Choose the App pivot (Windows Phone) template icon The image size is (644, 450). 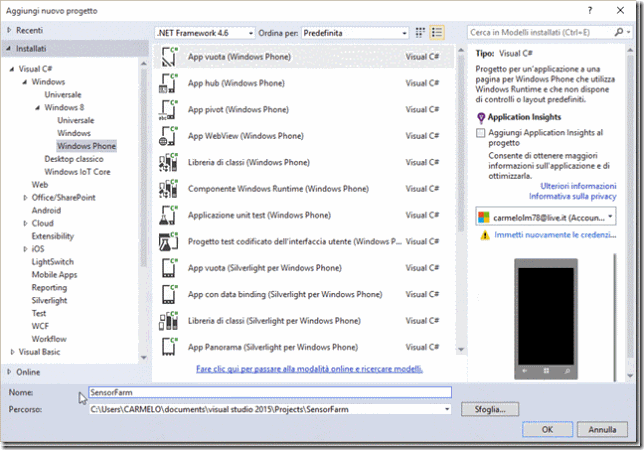click(x=168, y=110)
